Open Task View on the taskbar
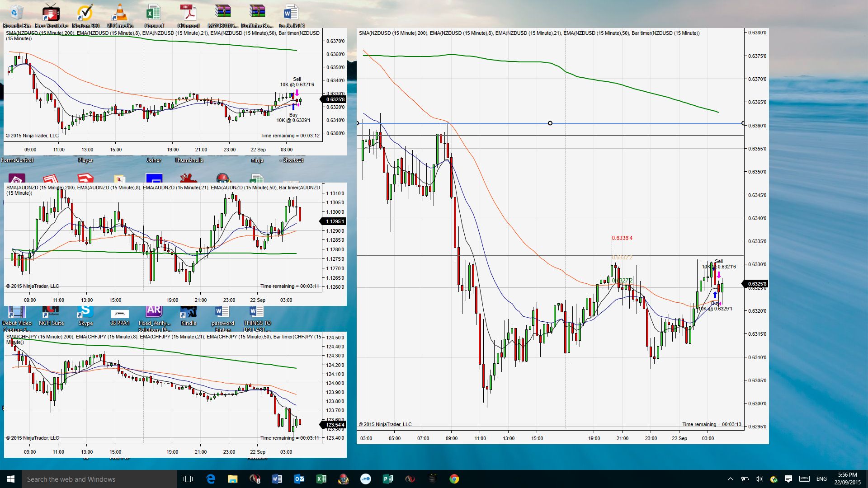This screenshot has height=488, width=868. point(188,479)
